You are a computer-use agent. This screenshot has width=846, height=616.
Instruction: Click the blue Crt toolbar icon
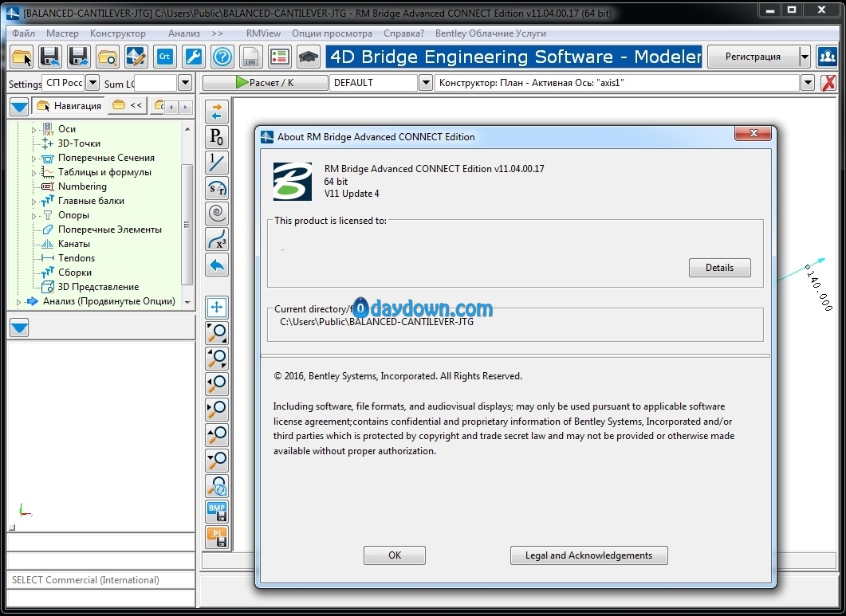point(165,57)
